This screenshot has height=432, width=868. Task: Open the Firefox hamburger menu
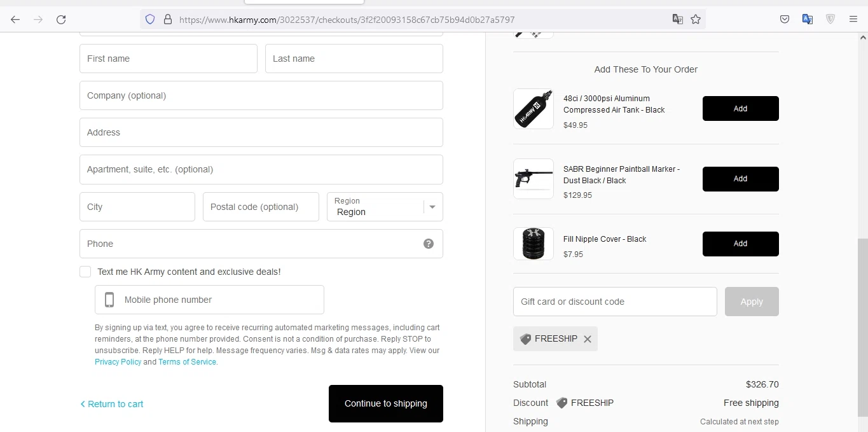[853, 19]
